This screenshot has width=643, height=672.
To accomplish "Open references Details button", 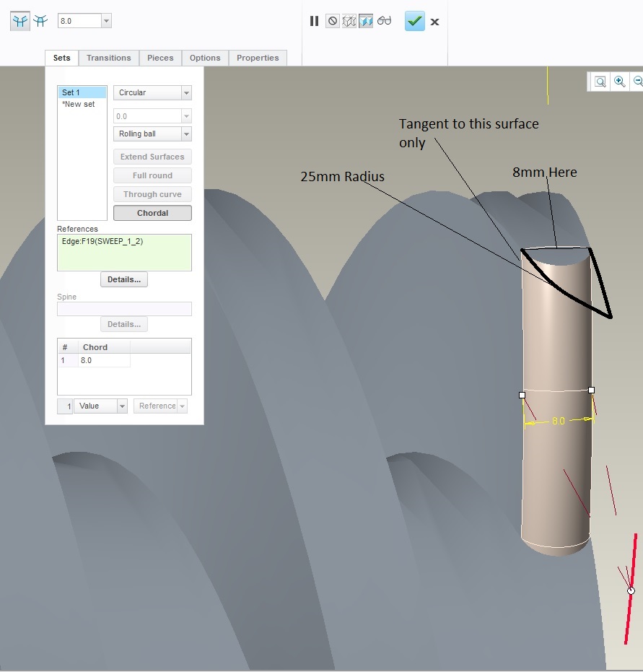I will click(124, 279).
